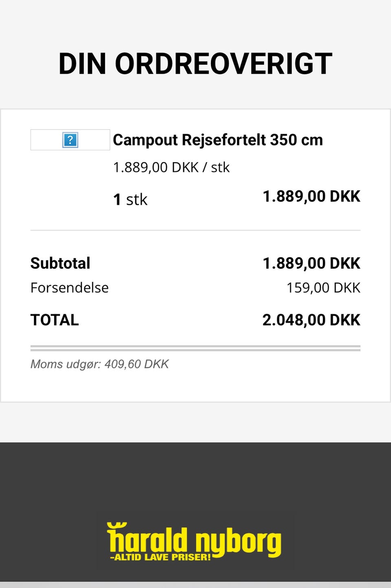Click the Forsendelse label
The image size is (391, 588).
70,288
